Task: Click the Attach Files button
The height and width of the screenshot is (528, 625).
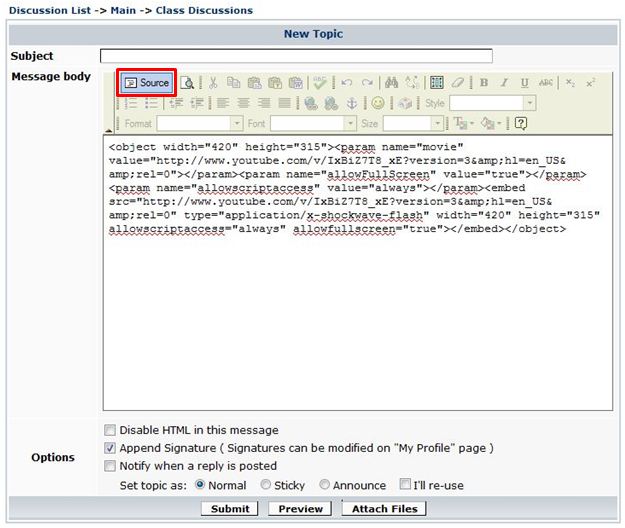Action: point(384,509)
